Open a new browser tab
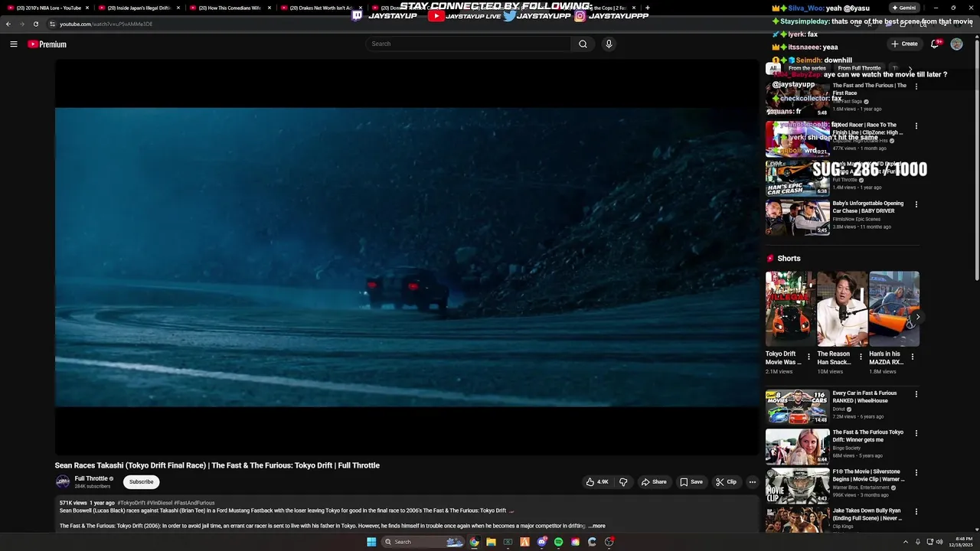This screenshot has height=551, width=980. click(648, 8)
